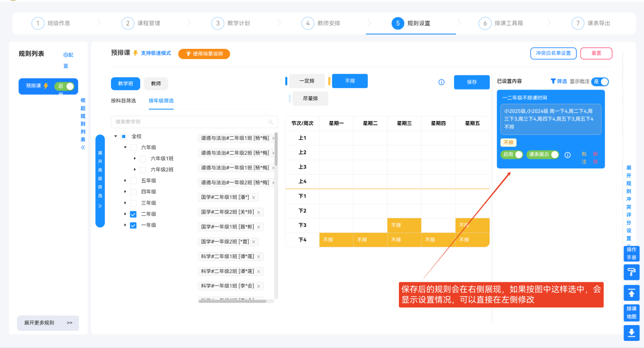The image size is (644, 348).
Task: Click 展开更多规则 button
Action: point(48,323)
